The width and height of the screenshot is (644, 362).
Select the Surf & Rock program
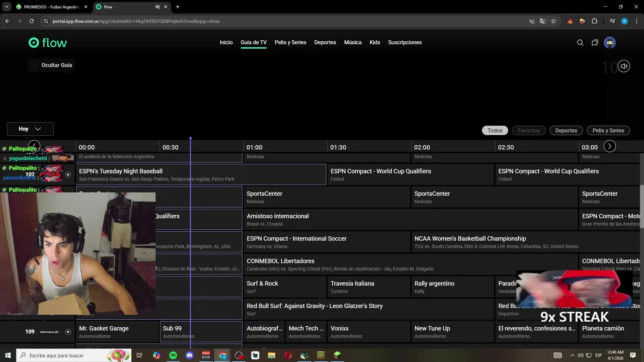coord(285,287)
